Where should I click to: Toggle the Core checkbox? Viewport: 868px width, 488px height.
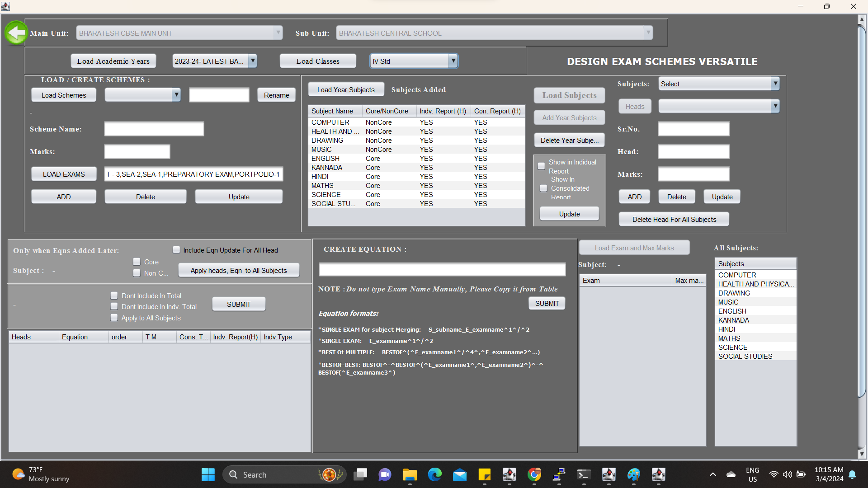(x=137, y=262)
